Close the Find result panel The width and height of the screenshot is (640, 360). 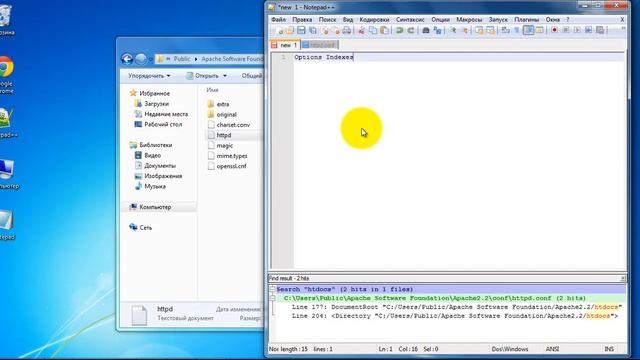coord(623,278)
